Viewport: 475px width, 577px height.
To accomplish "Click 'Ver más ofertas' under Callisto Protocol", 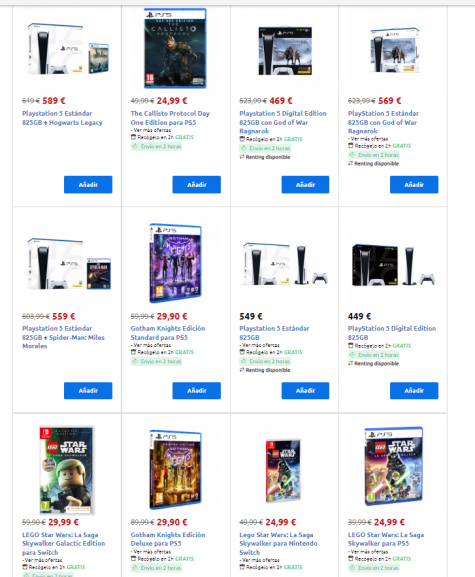I will [151, 130].
